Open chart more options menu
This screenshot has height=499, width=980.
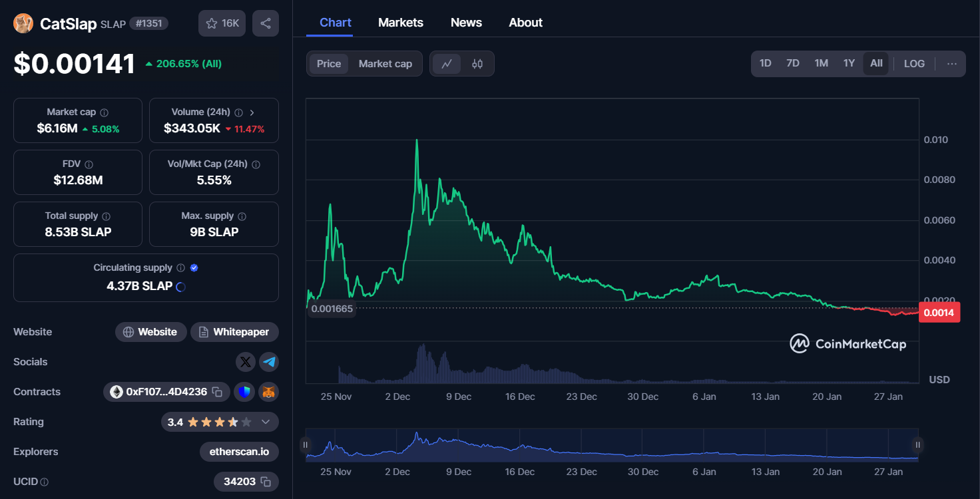(x=952, y=64)
